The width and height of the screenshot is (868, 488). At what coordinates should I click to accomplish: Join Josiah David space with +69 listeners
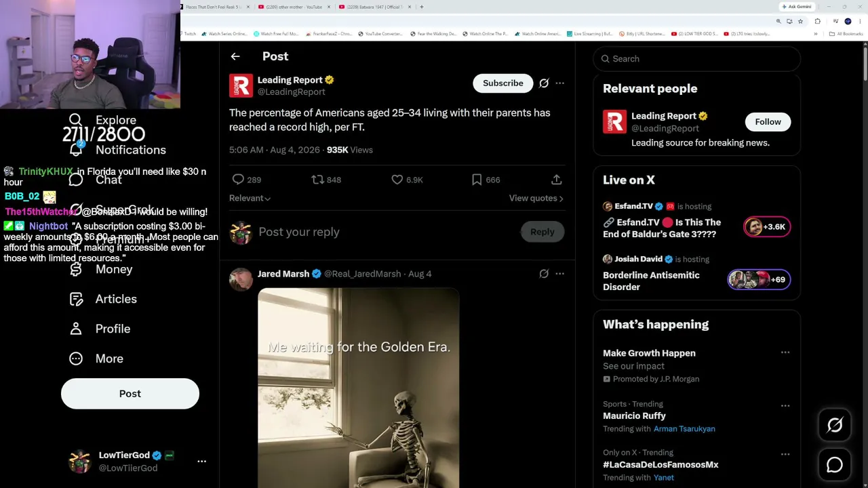[759, 279]
